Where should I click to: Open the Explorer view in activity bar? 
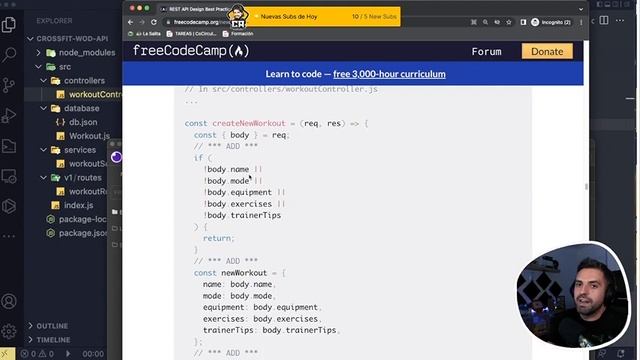point(9,24)
